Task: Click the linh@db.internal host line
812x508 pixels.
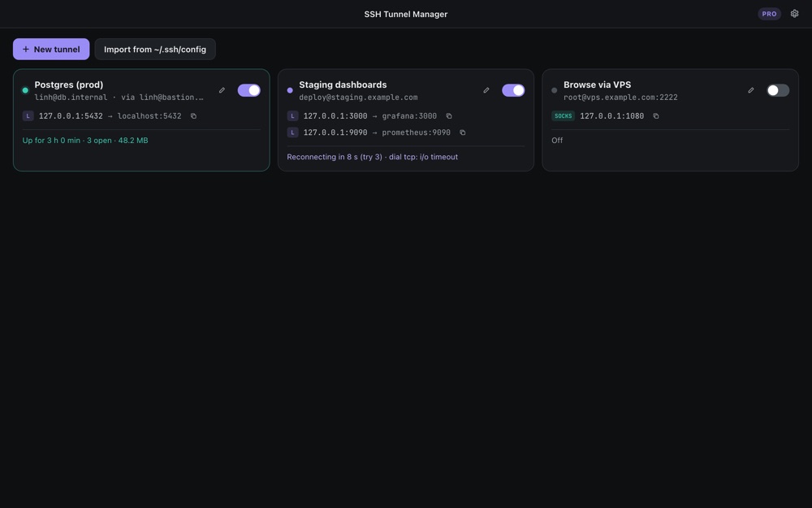Action: pyautogui.click(x=119, y=98)
